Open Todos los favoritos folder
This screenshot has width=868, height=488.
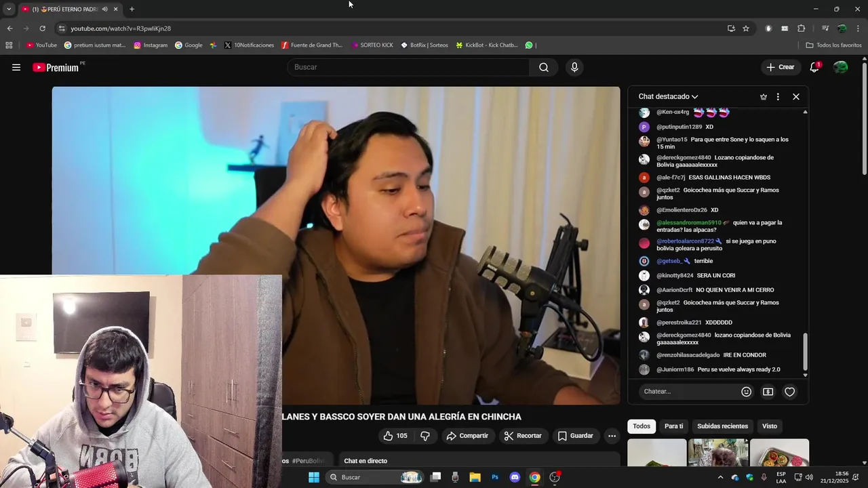coord(833,45)
